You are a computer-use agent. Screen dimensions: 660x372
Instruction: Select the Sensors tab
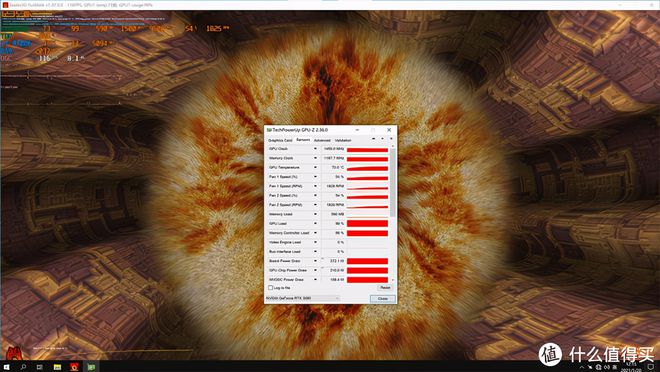(303, 140)
